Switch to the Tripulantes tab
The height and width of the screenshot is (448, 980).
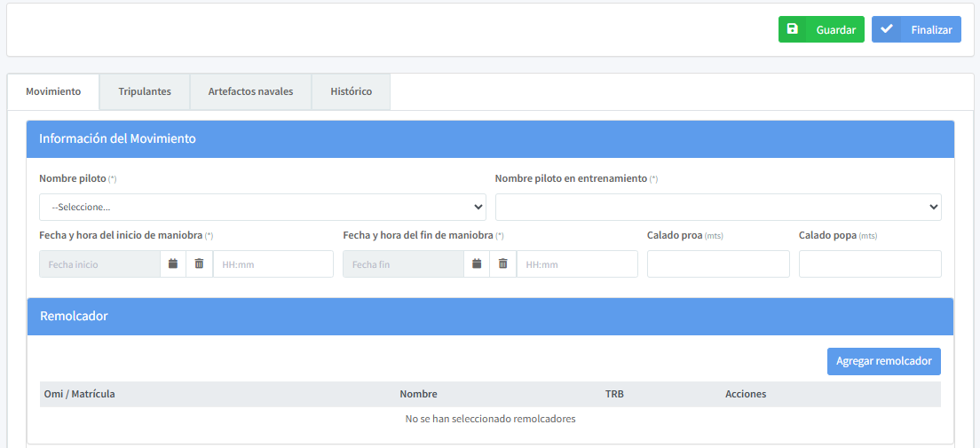click(x=145, y=91)
